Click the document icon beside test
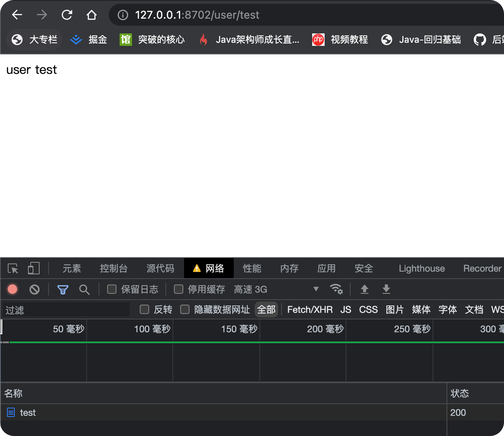Screen dimensions: 504x436 (11, 413)
